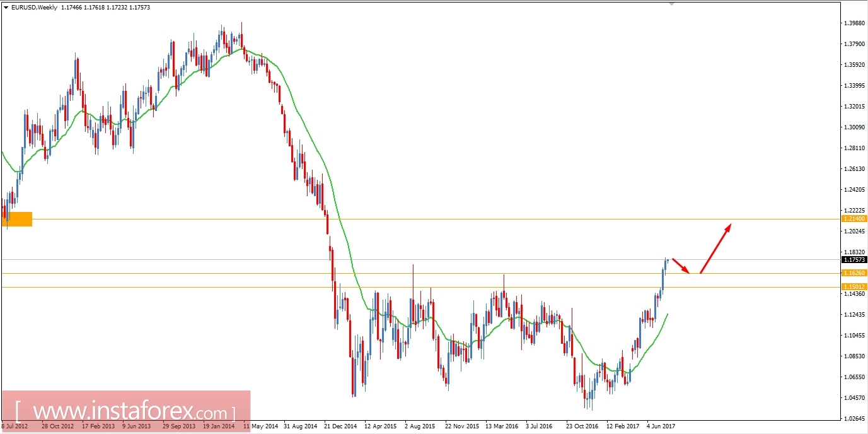Click the orange price tag 1.15012 on axis

coord(854,287)
